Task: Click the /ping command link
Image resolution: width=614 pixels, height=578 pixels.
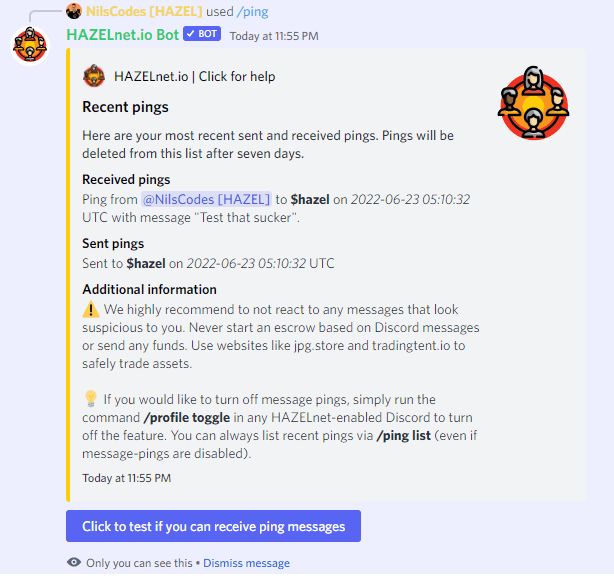Action: (x=253, y=12)
